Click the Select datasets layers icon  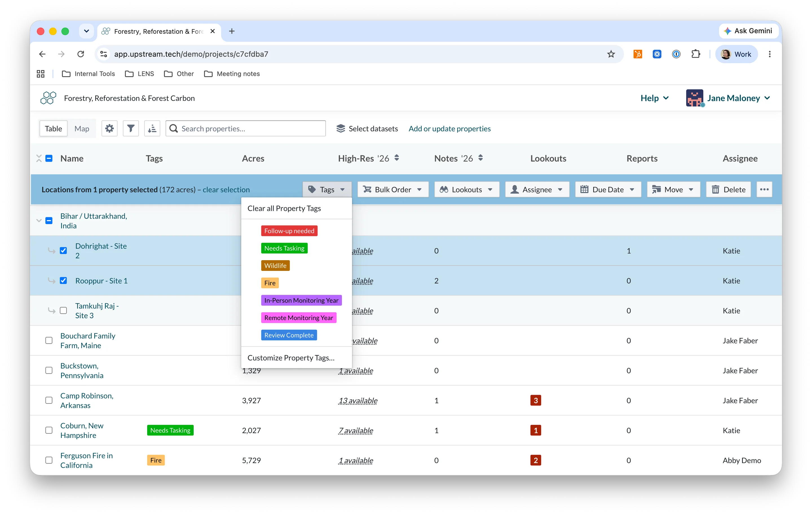click(341, 129)
